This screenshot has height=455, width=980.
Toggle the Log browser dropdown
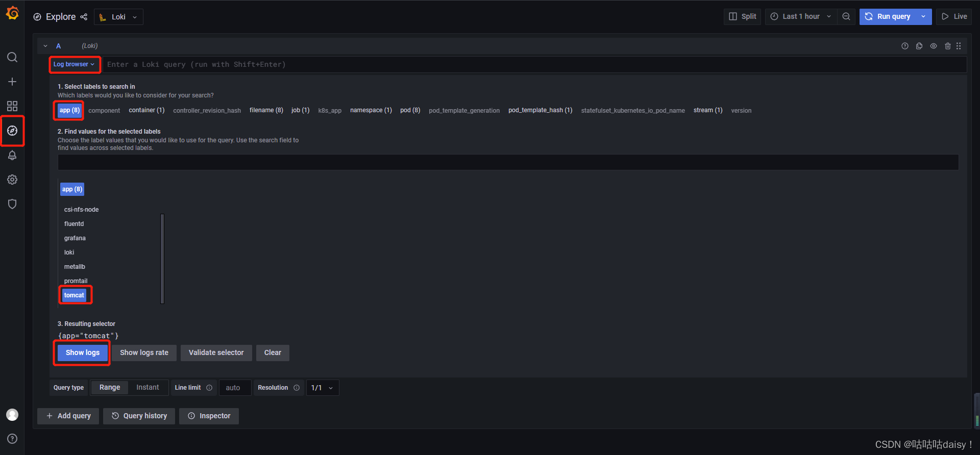(74, 64)
